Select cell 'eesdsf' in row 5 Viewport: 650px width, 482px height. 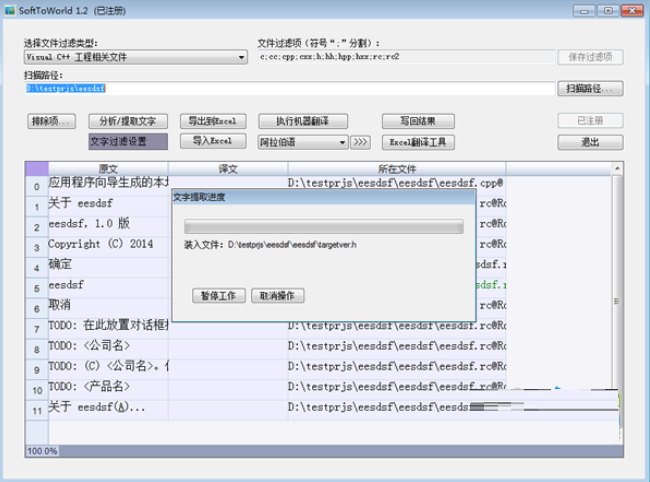click(108, 288)
